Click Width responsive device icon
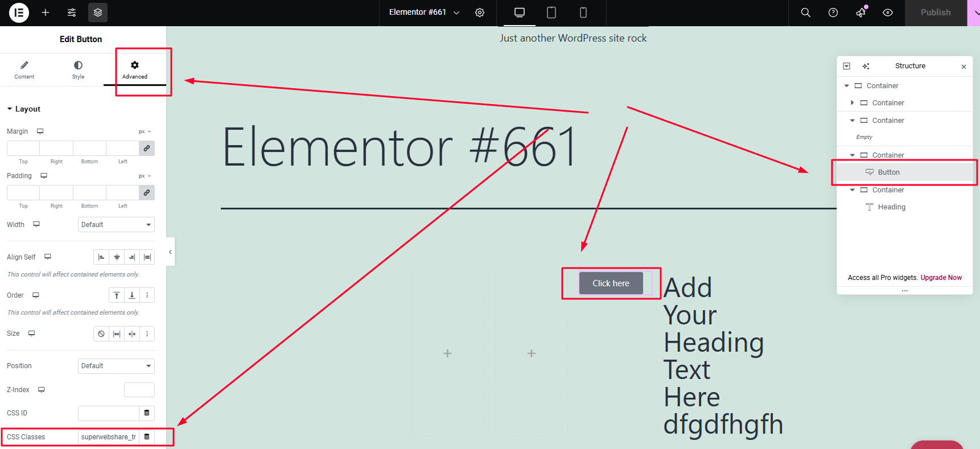 tap(36, 224)
